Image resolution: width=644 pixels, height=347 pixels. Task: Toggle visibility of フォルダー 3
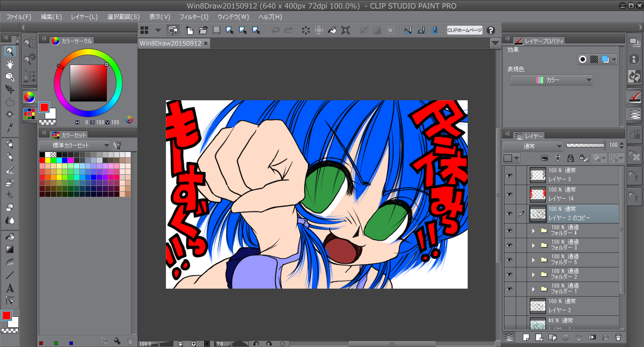[x=509, y=245]
